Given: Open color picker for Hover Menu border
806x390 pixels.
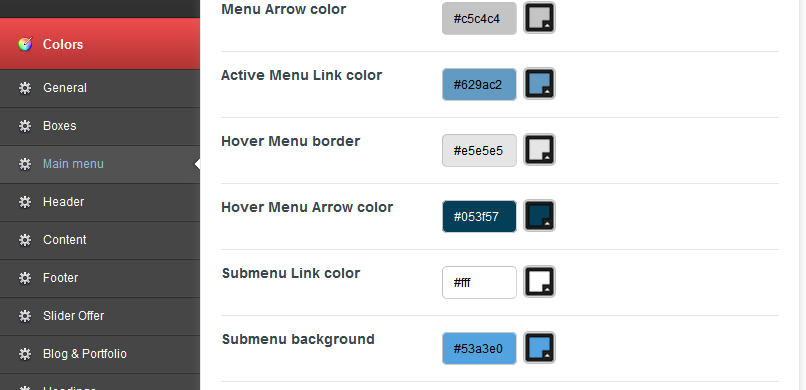Looking at the screenshot, I should click(x=539, y=150).
